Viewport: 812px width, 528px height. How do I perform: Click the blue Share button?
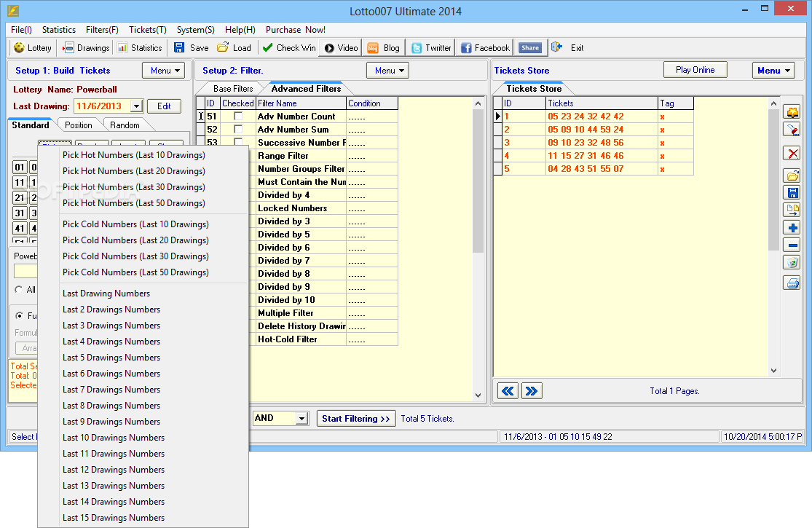click(x=529, y=47)
